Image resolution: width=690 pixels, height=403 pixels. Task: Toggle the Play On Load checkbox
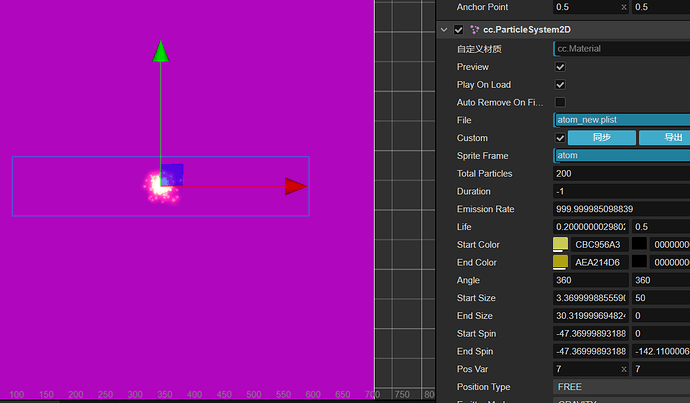[x=560, y=84]
